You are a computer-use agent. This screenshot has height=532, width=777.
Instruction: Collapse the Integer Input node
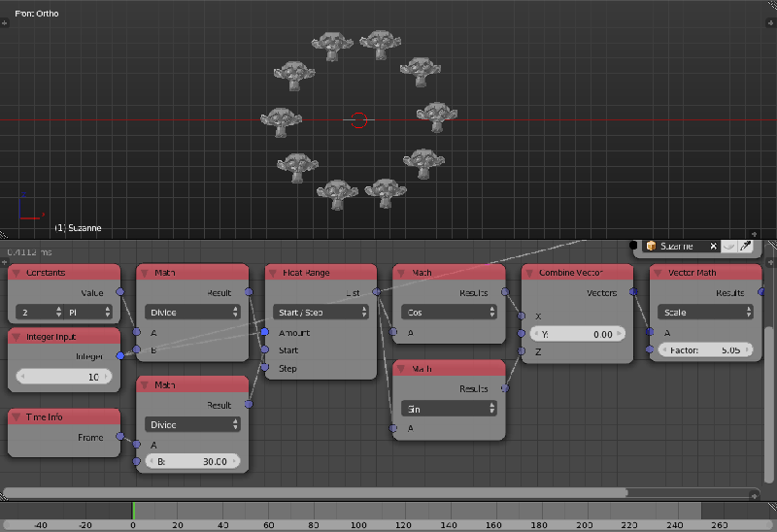[x=17, y=337]
